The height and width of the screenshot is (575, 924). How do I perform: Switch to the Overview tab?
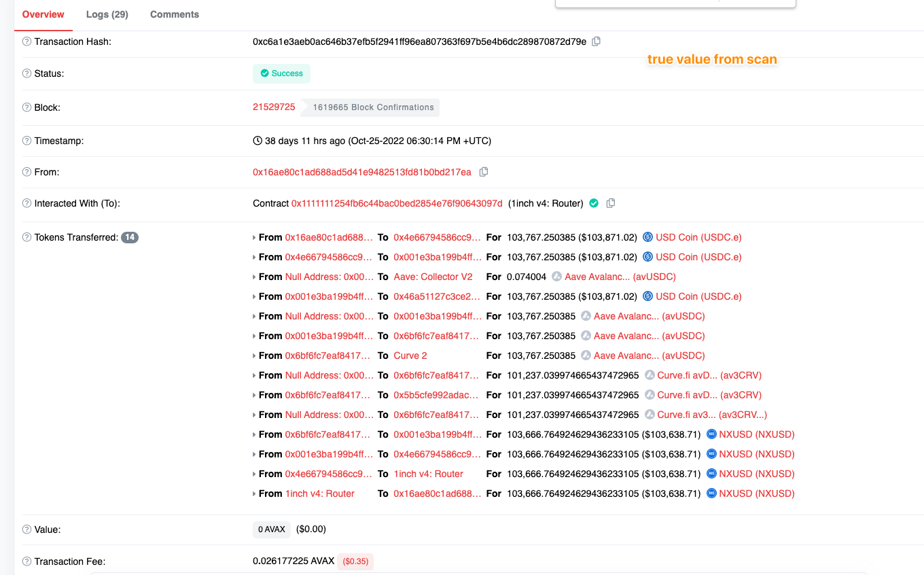click(43, 14)
